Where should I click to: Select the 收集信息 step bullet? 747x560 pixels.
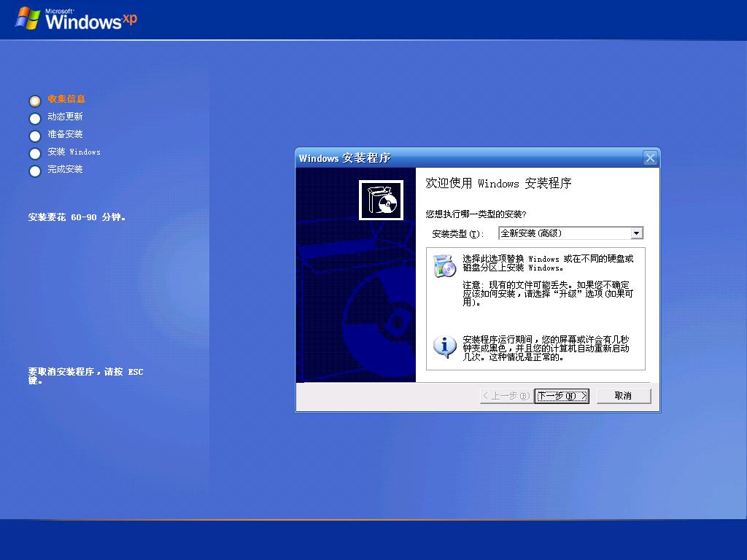click(35, 101)
